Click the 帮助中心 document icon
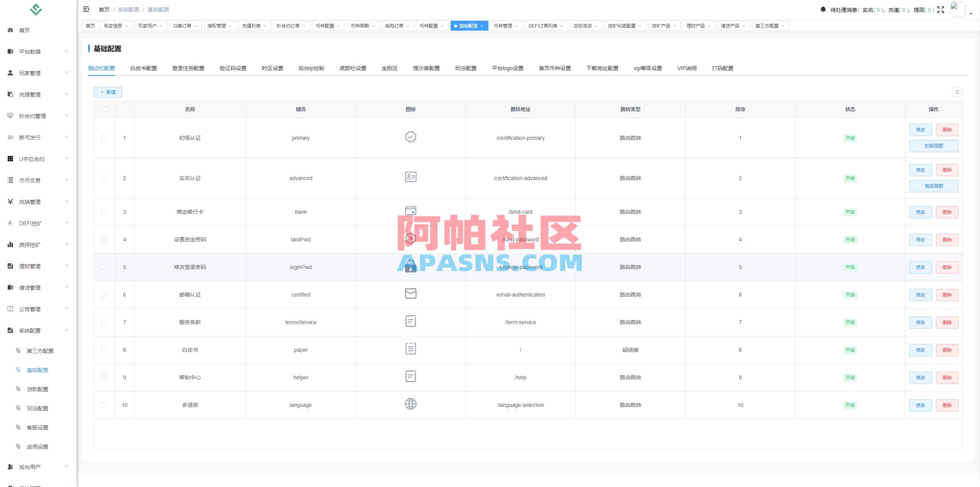This screenshot has width=980, height=487. [410, 376]
